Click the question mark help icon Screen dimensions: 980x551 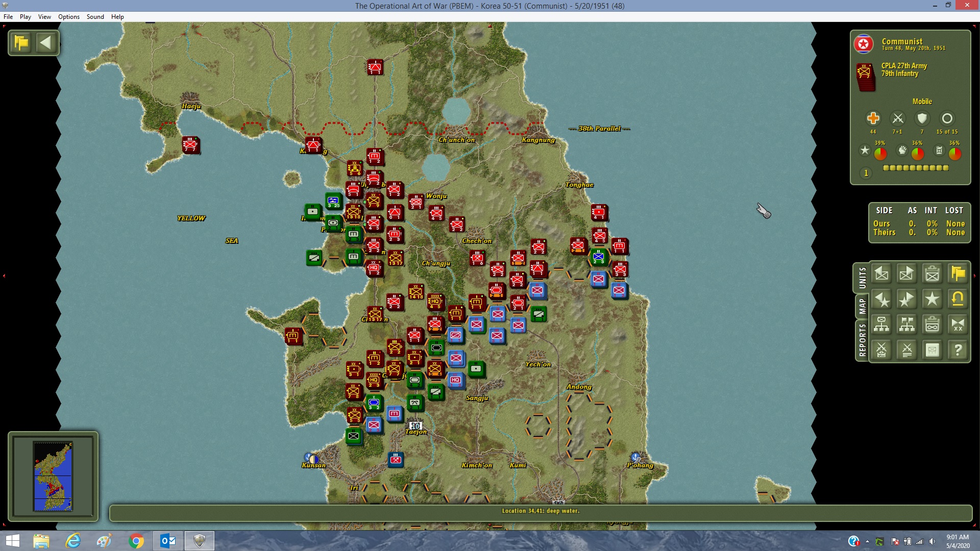point(958,350)
